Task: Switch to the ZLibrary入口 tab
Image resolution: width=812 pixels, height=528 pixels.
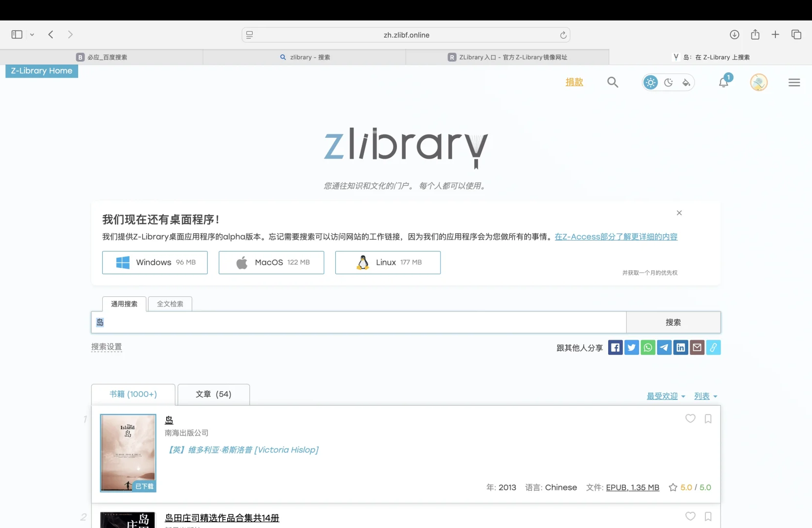Action: (x=507, y=57)
